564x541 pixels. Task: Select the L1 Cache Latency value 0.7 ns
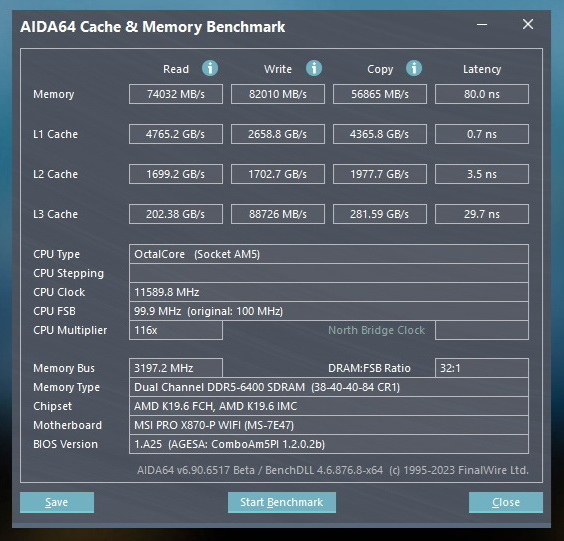pos(482,134)
